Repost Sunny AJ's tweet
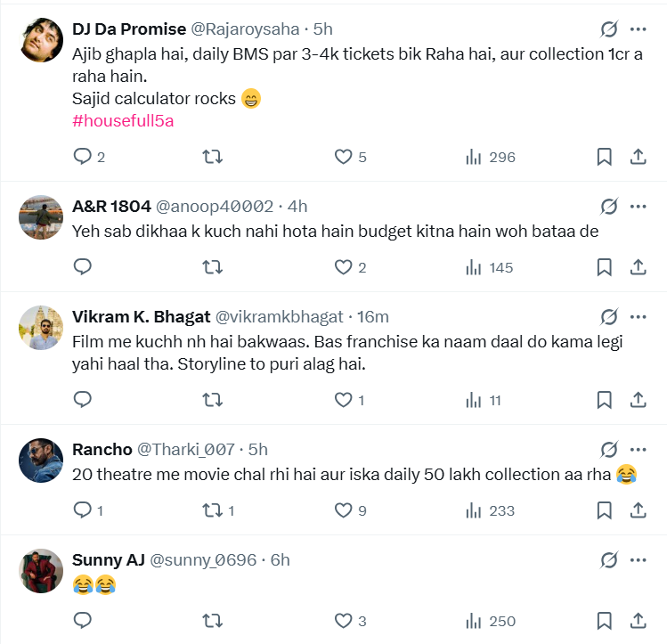Screen dimensions: 667x644 pos(213,620)
